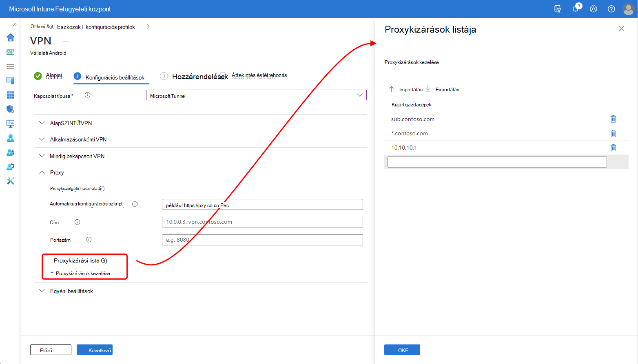638x364 pixels.
Task: Select the *.contoso.com entry text
Action: 410,133
